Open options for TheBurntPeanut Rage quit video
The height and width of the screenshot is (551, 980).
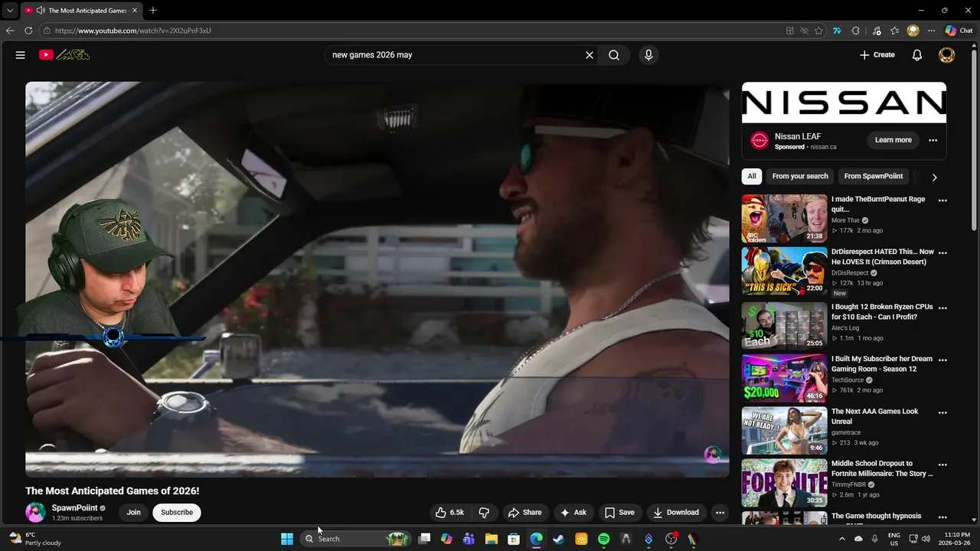[x=942, y=201]
